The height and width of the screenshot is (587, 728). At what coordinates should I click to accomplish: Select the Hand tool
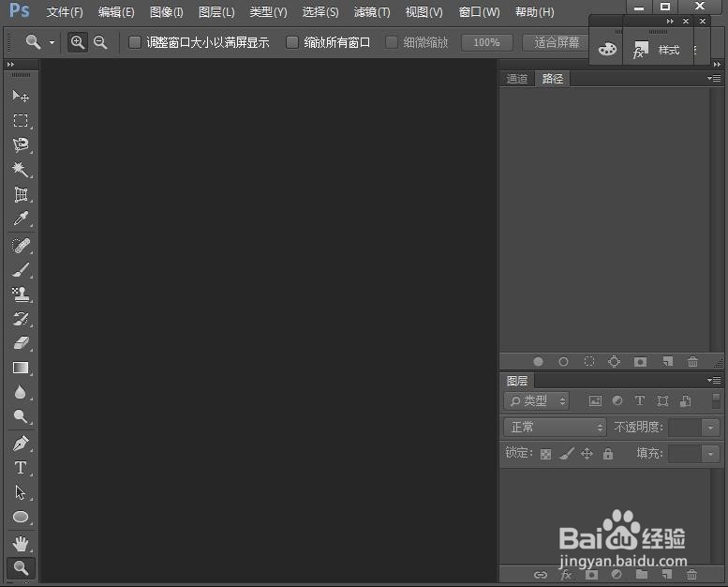click(x=21, y=543)
